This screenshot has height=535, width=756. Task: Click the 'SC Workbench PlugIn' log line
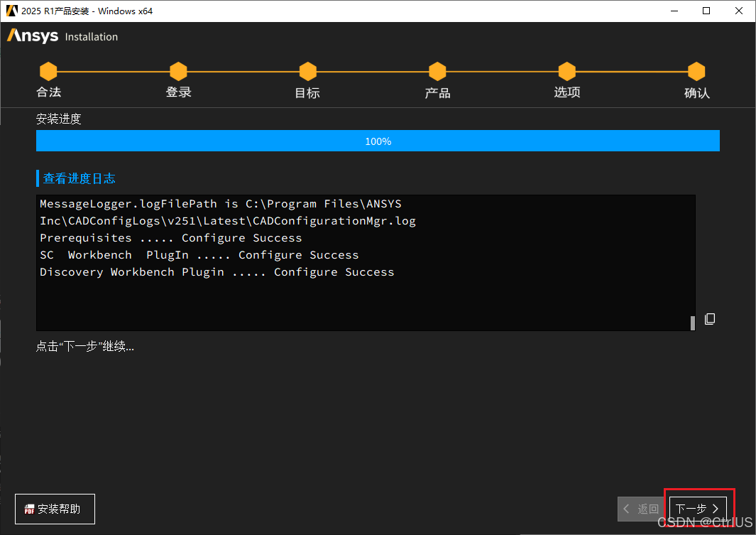pyautogui.click(x=199, y=255)
